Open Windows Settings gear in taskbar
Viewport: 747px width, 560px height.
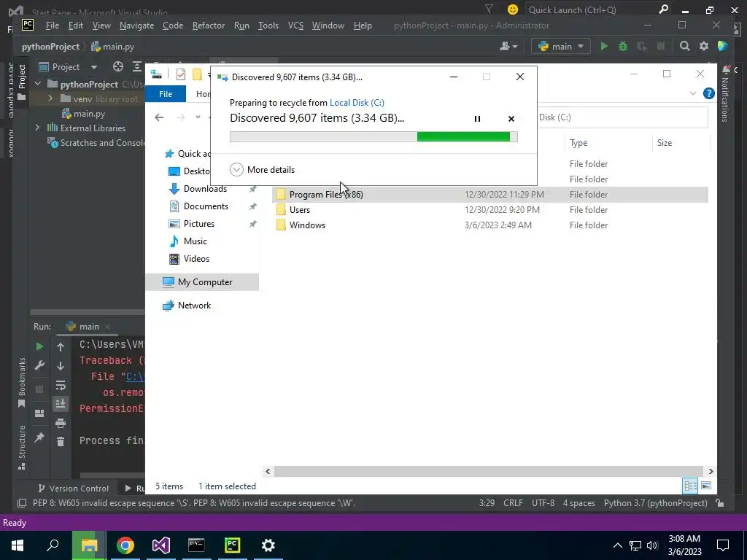tap(268, 545)
